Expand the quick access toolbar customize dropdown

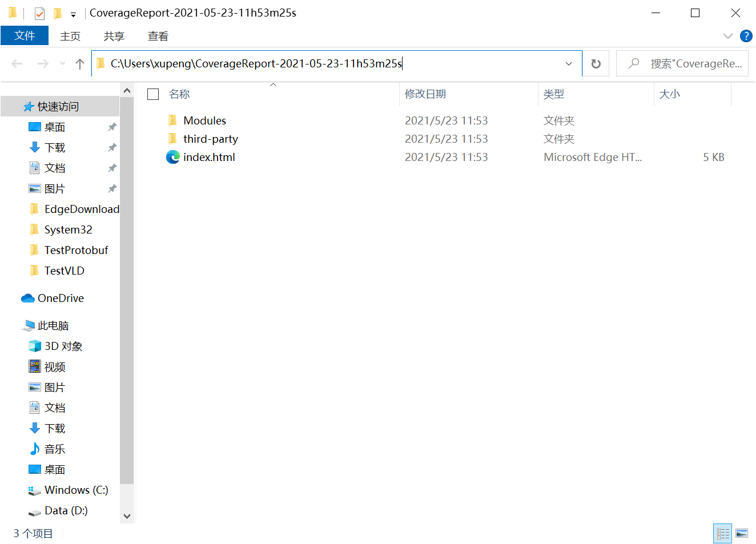pos(73,14)
